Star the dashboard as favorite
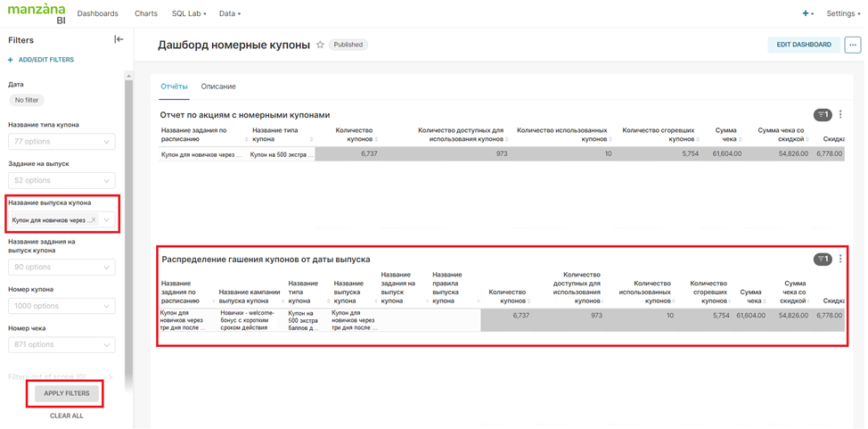This screenshot has width=868, height=429. (320, 45)
